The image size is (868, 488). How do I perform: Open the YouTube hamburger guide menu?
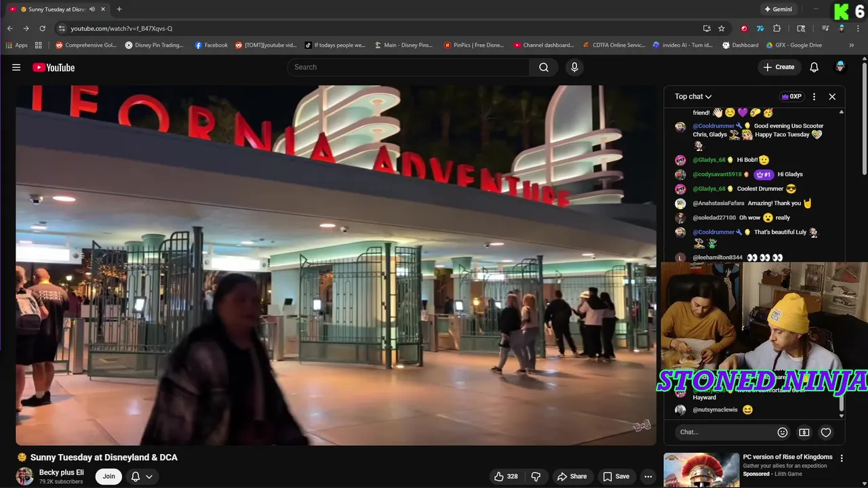click(16, 67)
